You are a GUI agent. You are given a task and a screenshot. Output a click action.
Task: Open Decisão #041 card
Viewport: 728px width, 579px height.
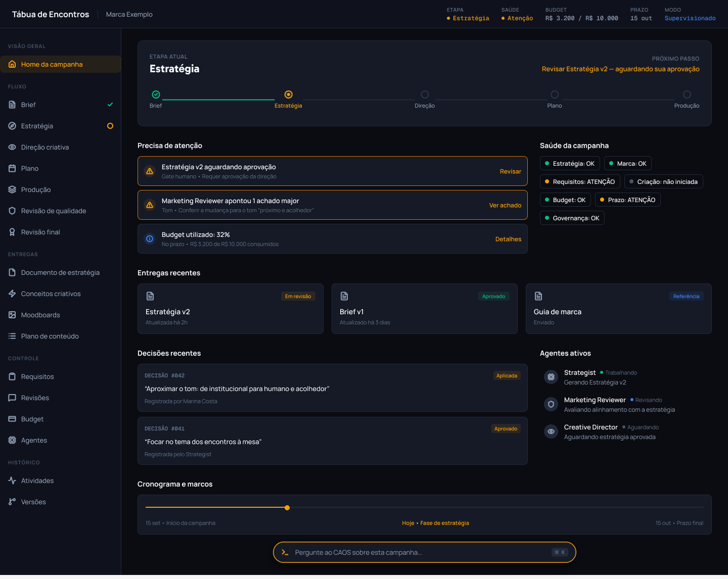pos(333,441)
